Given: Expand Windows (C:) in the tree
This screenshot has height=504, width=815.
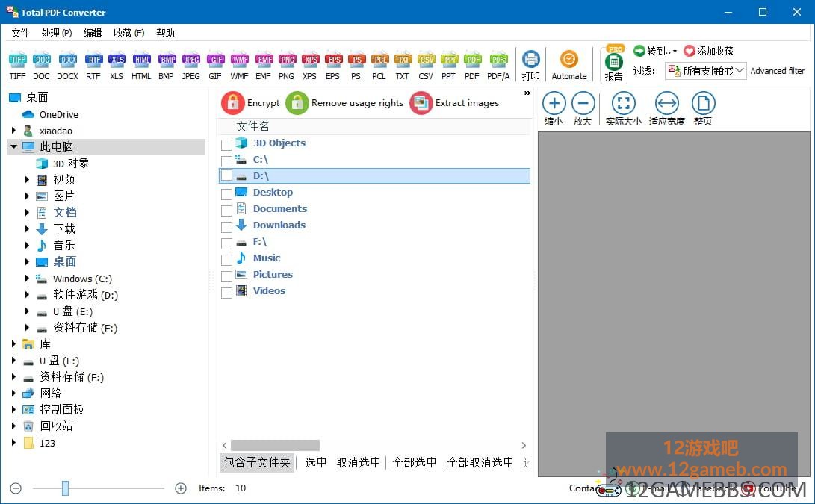Looking at the screenshot, I should 27,279.
